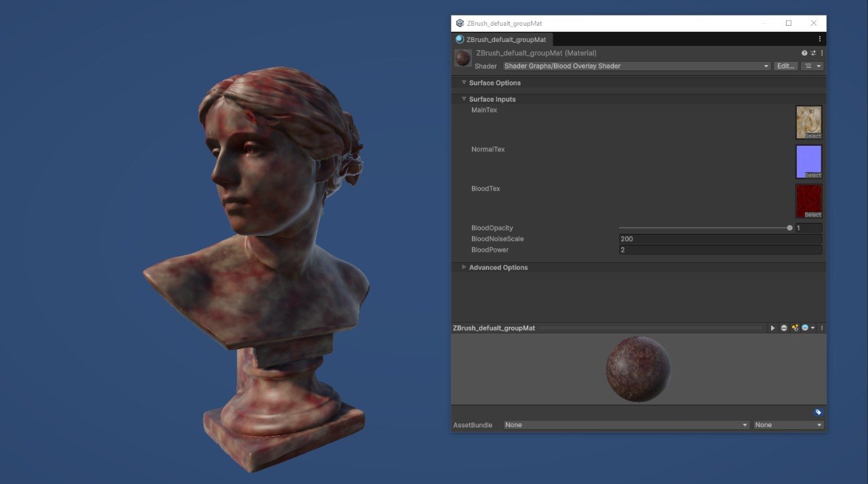Click the BloodPower label
Viewport: 868px width, 484px height.
coord(490,249)
